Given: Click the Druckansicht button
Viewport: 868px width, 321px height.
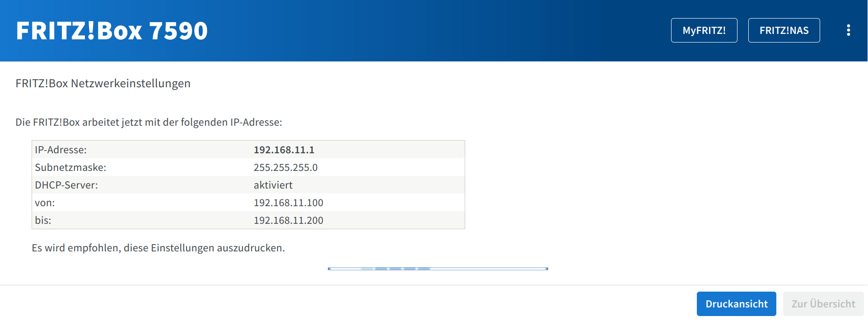Looking at the screenshot, I should tap(736, 304).
